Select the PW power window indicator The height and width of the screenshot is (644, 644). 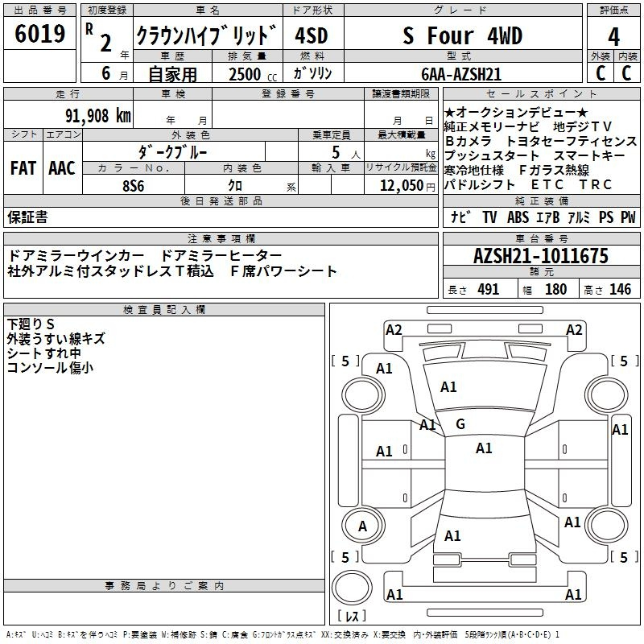(x=627, y=217)
